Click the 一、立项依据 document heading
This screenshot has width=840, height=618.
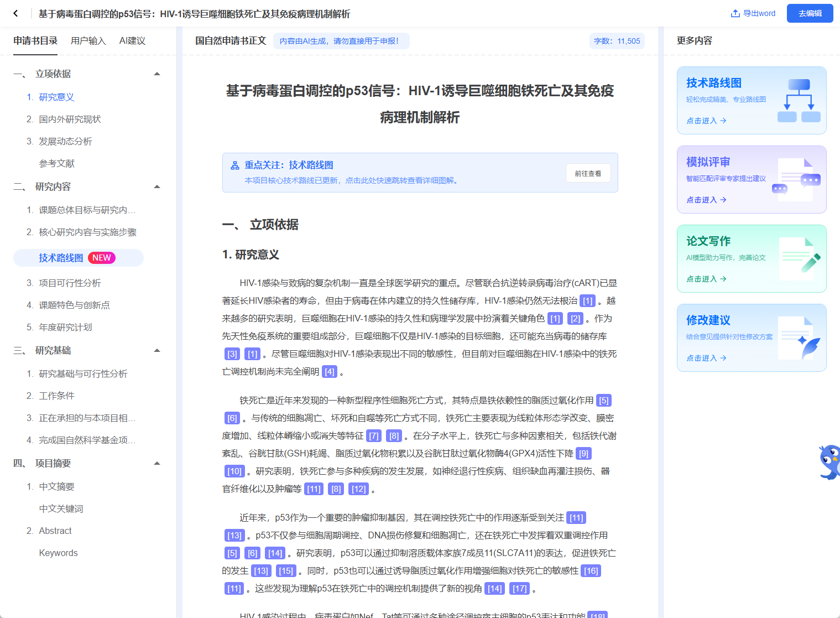tap(260, 225)
